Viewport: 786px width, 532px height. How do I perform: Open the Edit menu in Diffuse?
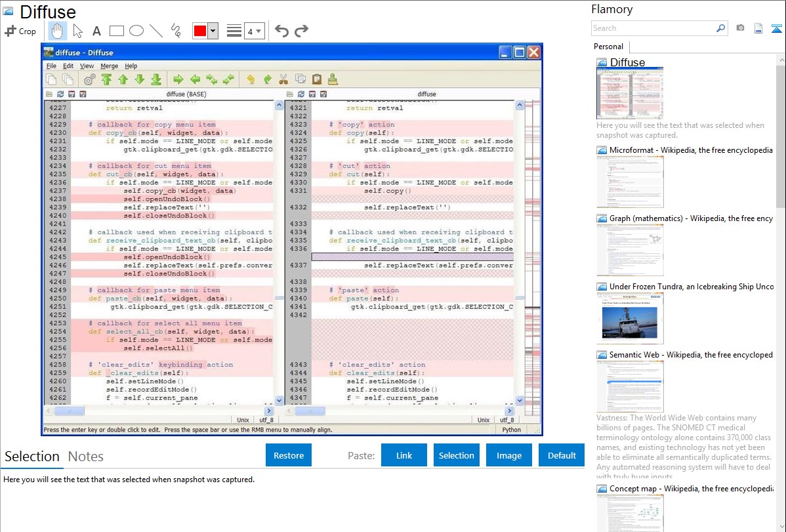coord(68,66)
